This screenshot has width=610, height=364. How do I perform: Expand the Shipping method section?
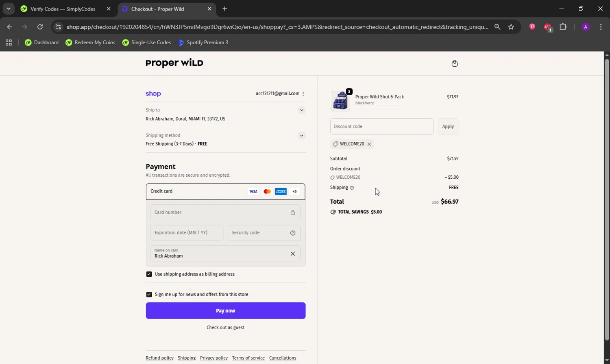301,136
